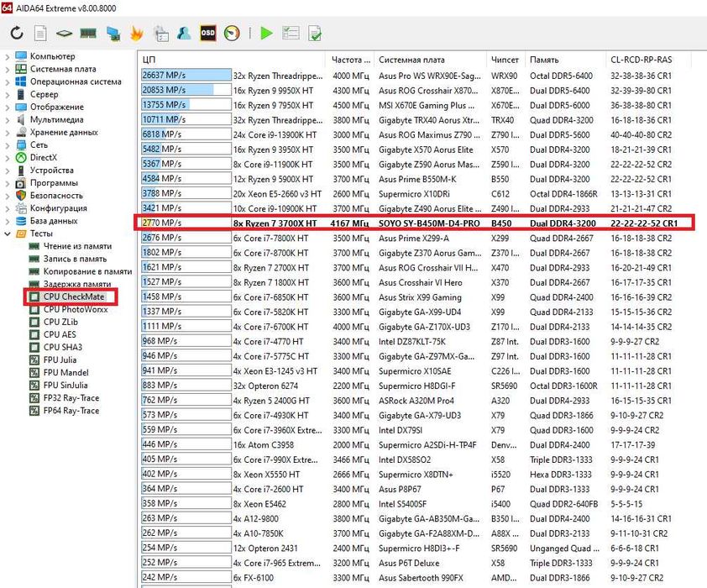
Task: Expand the Мультимедиа tree node
Action: tap(8, 120)
